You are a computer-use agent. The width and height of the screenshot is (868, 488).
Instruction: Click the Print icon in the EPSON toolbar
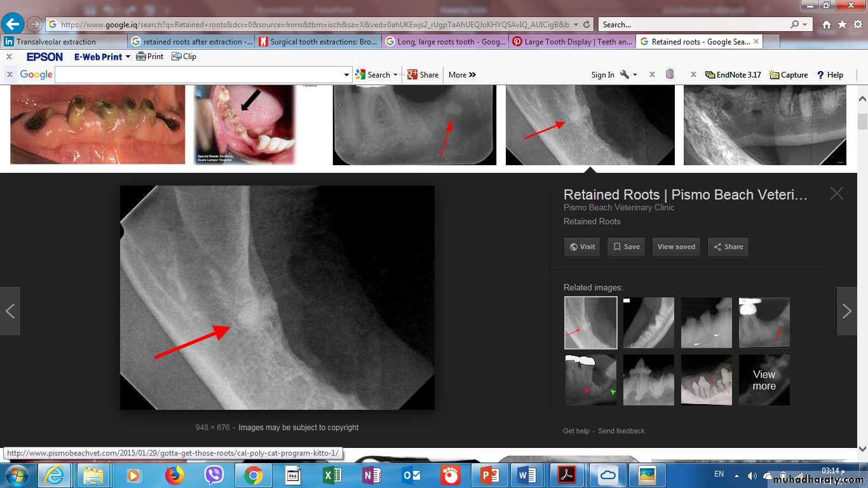150,57
